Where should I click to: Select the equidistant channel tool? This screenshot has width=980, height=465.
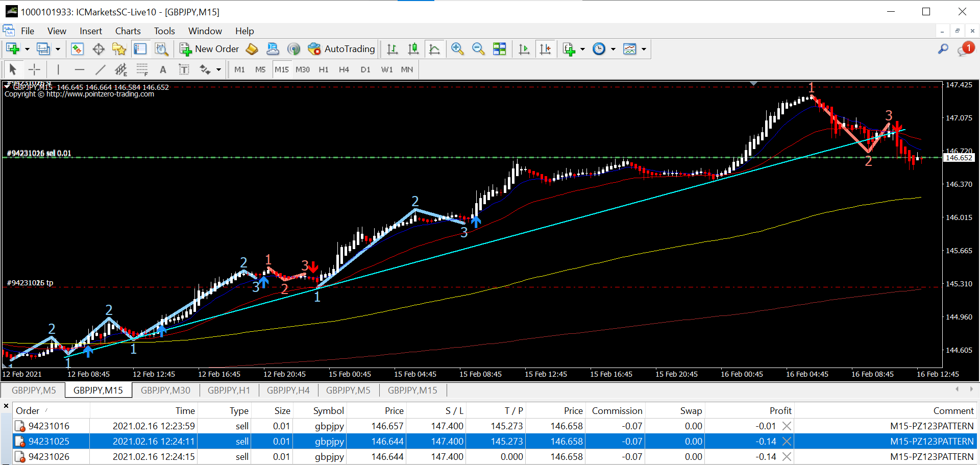click(121, 69)
